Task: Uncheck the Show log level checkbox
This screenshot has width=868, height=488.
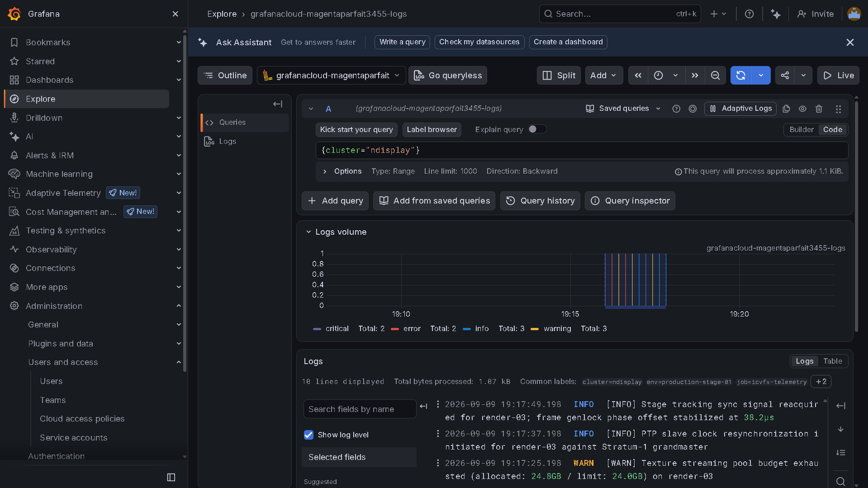Action: pos(308,435)
